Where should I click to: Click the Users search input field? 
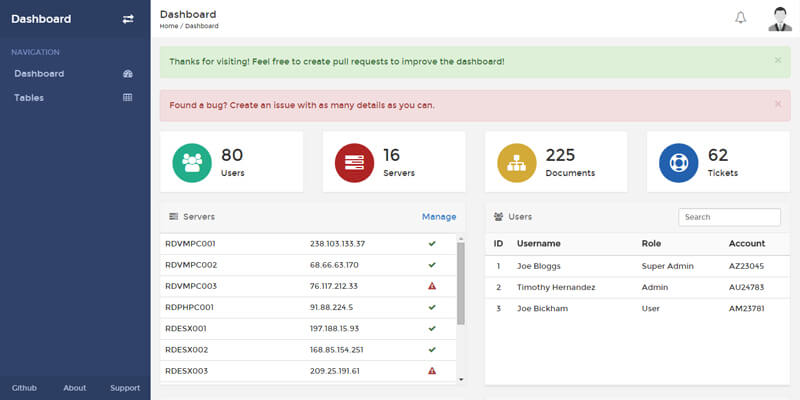pyautogui.click(x=729, y=217)
